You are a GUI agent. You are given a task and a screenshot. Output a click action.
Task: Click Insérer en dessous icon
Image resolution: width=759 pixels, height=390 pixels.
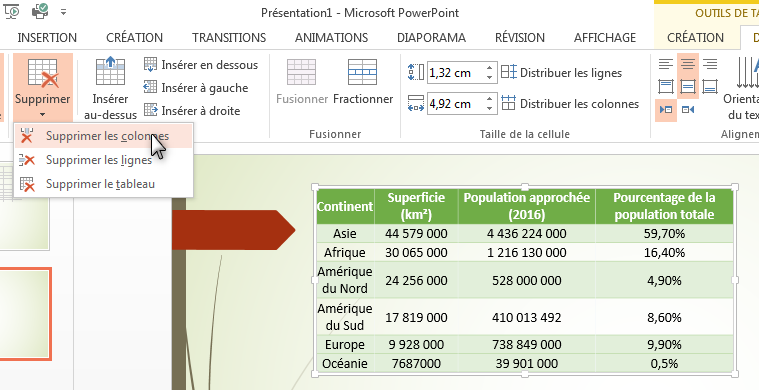tap(151, 64)
